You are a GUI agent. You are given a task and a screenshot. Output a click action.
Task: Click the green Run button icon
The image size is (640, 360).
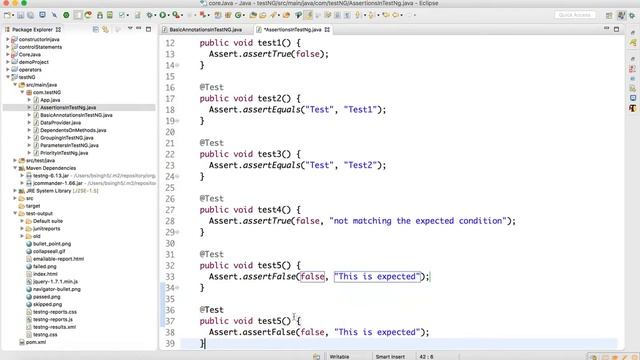coord(163,15)
